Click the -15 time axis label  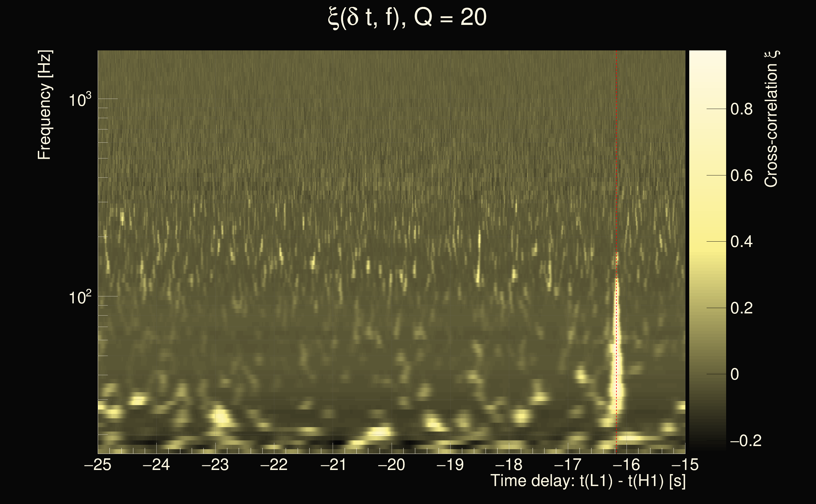coord(685,465)
